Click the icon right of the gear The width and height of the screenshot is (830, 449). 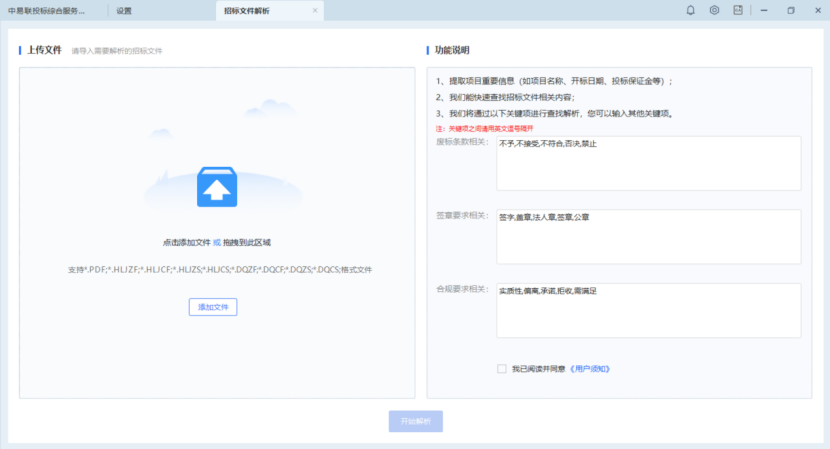point(738,10)
